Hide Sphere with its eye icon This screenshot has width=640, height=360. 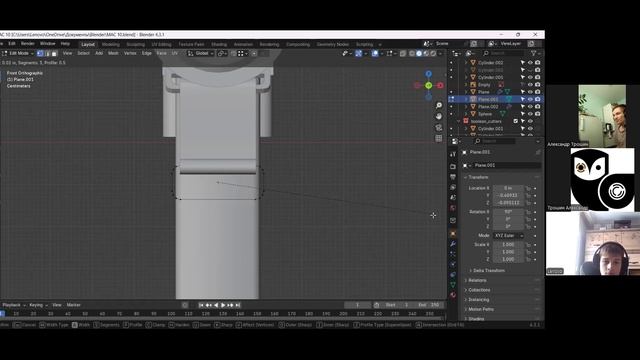point(530,114)
